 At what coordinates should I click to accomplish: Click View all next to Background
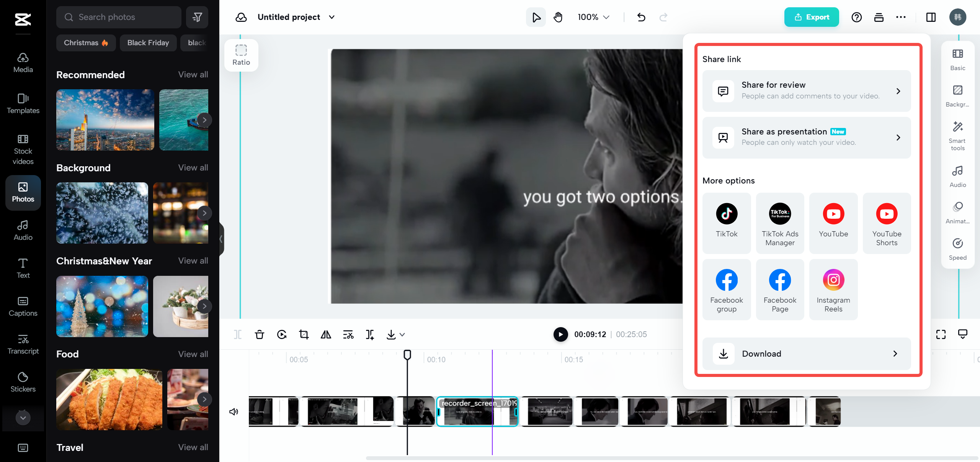[x=193, y=167]
